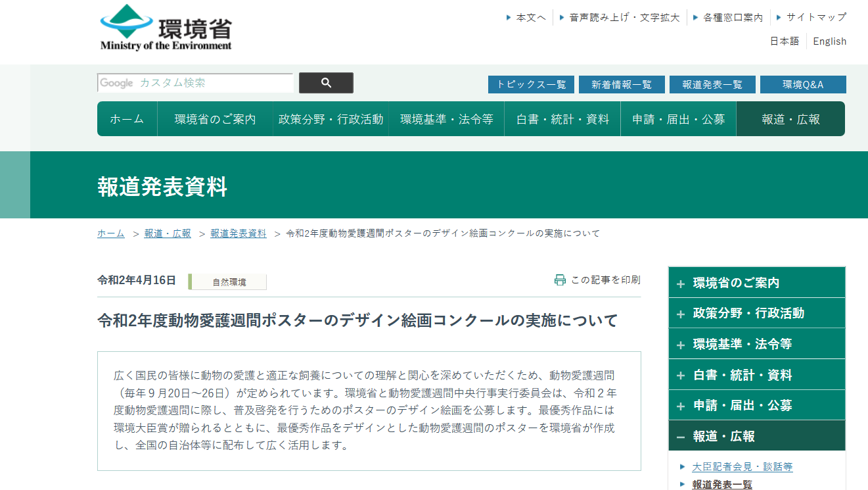Open 申請・届出・公募 in the main navigation

(x=678, y=119)
